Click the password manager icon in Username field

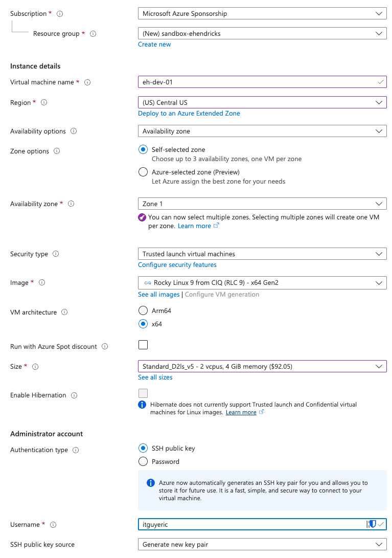pos(371,524)
